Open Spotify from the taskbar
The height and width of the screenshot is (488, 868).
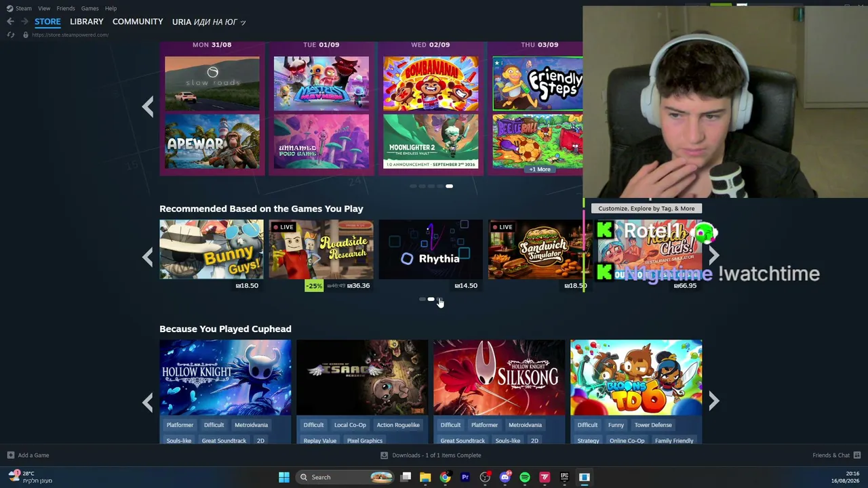[x=525, y=477]
